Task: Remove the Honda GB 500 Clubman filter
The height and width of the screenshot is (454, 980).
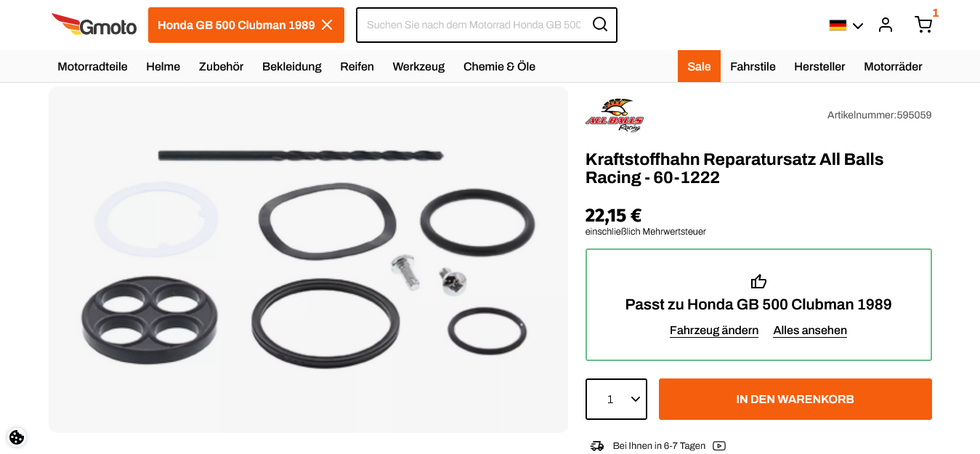Action: coord(327,25)
